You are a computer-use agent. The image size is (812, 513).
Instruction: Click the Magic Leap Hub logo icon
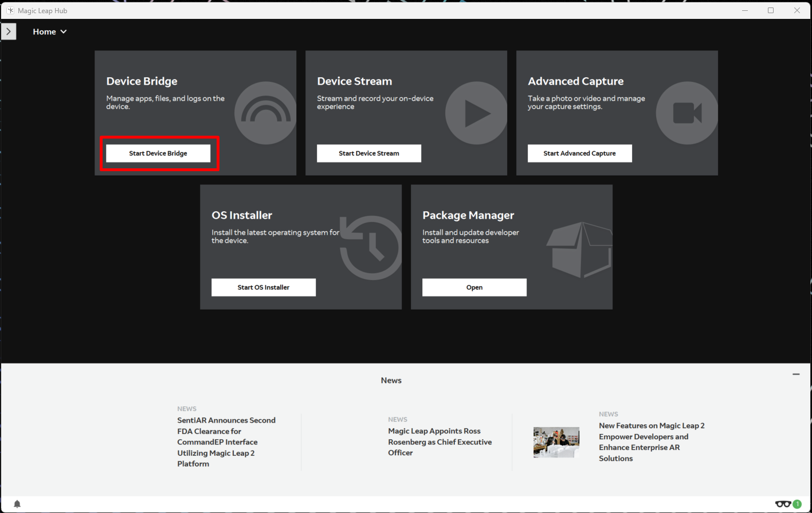pos(10,10)
